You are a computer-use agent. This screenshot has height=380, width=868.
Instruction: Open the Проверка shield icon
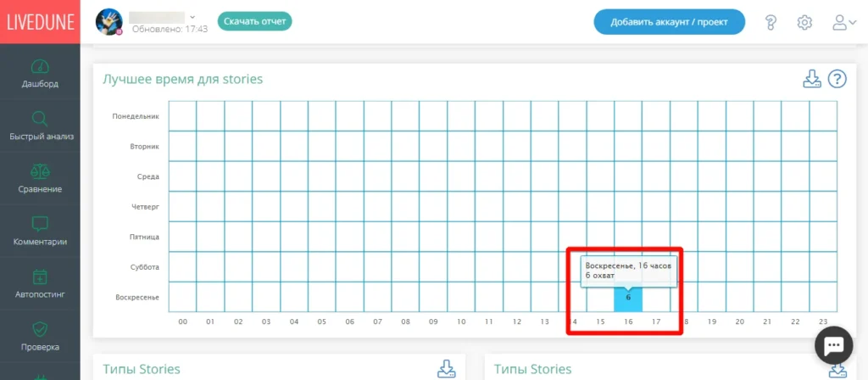(40, 330)
